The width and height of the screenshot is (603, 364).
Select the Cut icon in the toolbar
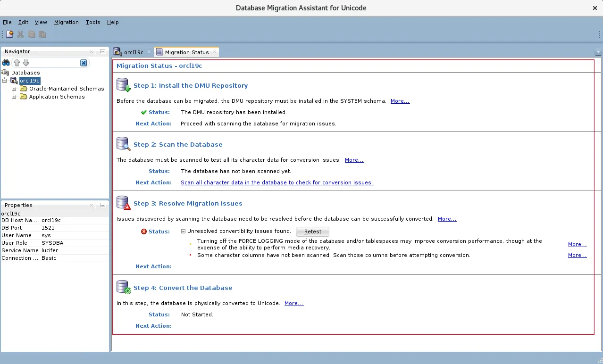[x=20, y=34]
